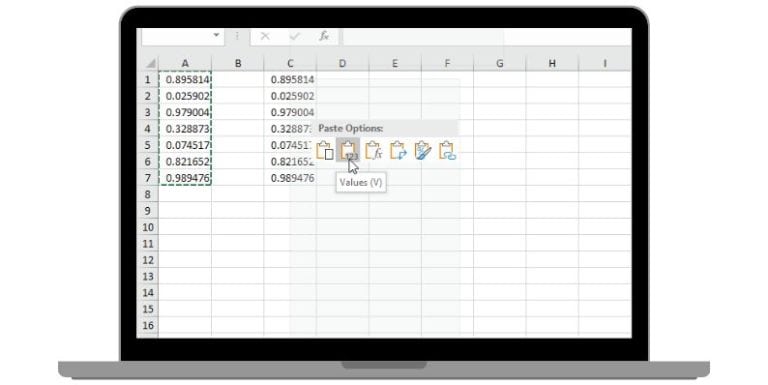This screenshot has width=768, height=385.
Task: Select column G header
Action: click(x=499, y=63)
